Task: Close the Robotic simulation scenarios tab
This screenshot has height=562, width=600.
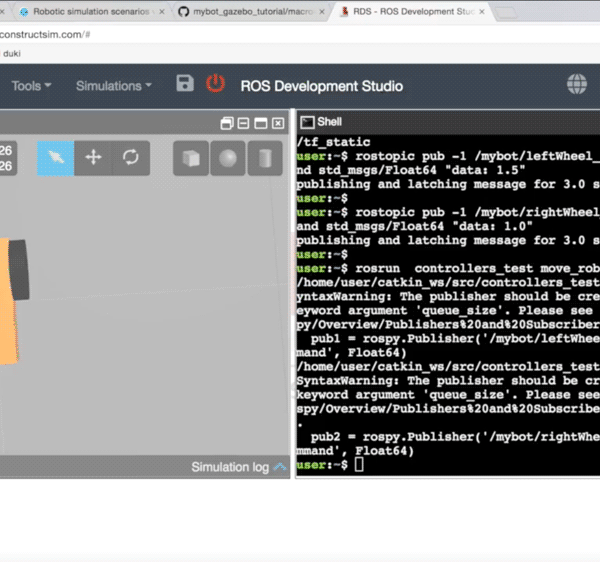Action: 162,12
